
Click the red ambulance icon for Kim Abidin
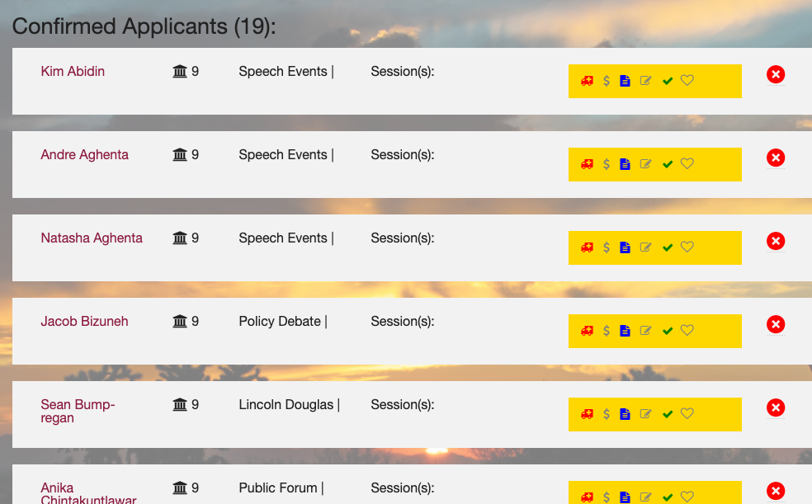[587, 81]
